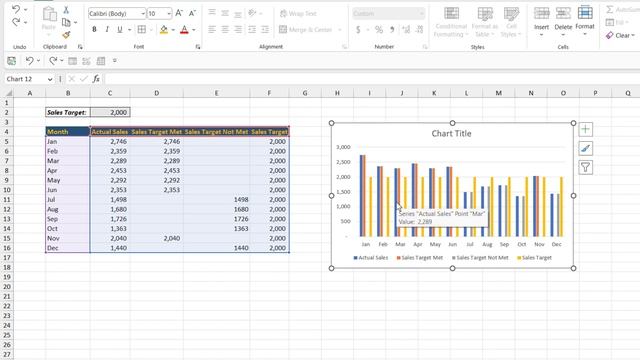Open the font size 10 dropdown
Screen dimensions: 640x360
click(169, 14)
